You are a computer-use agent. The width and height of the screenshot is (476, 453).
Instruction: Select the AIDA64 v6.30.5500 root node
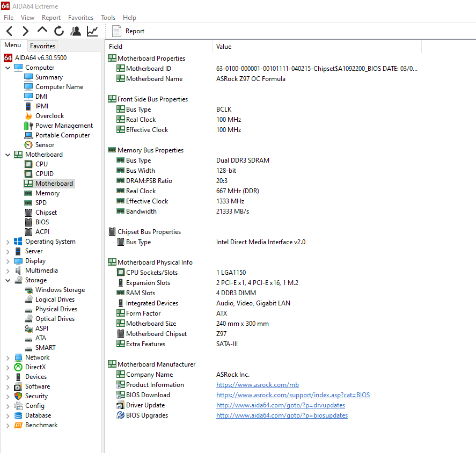(x=35, y=57)
